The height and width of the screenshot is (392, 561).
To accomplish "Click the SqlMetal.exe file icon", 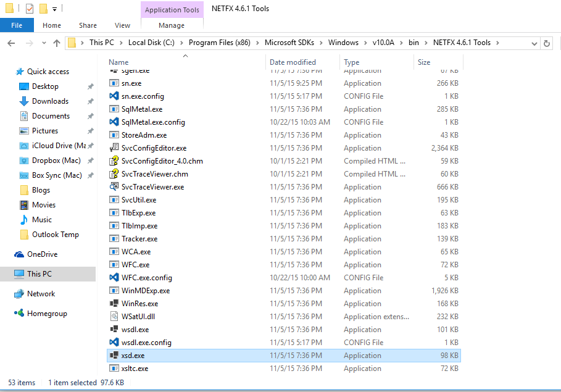I will coord(114,109).
